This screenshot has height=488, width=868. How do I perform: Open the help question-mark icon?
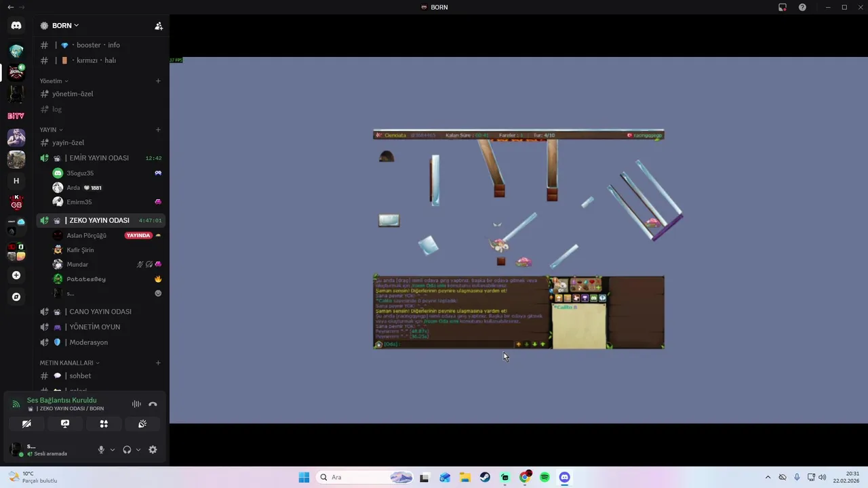pos(803,7)
